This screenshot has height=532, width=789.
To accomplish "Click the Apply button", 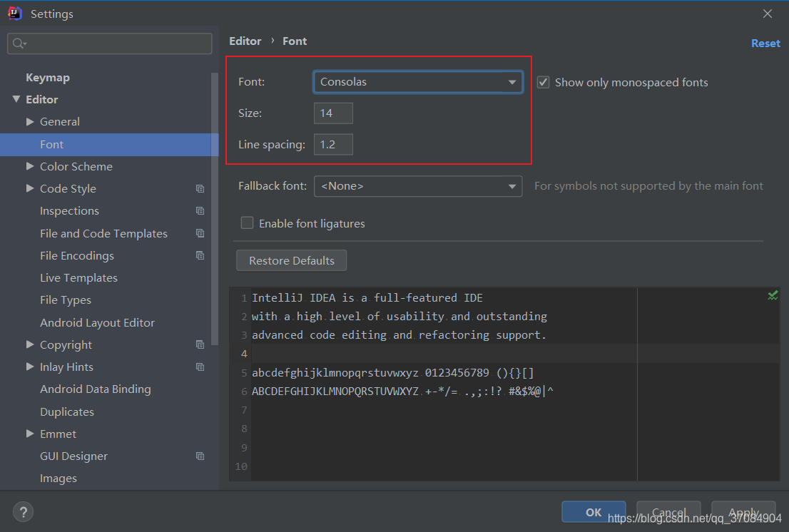I will [x=744, y=512].
